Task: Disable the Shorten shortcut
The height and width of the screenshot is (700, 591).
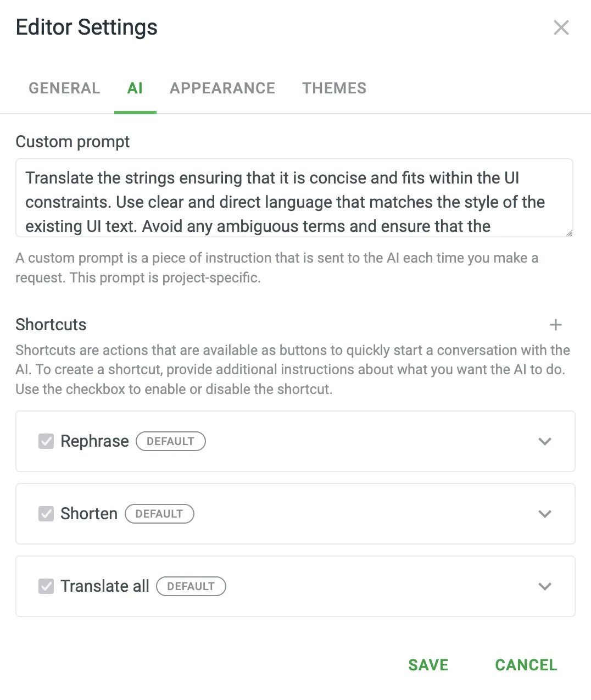Action: [x=46, y=514]
